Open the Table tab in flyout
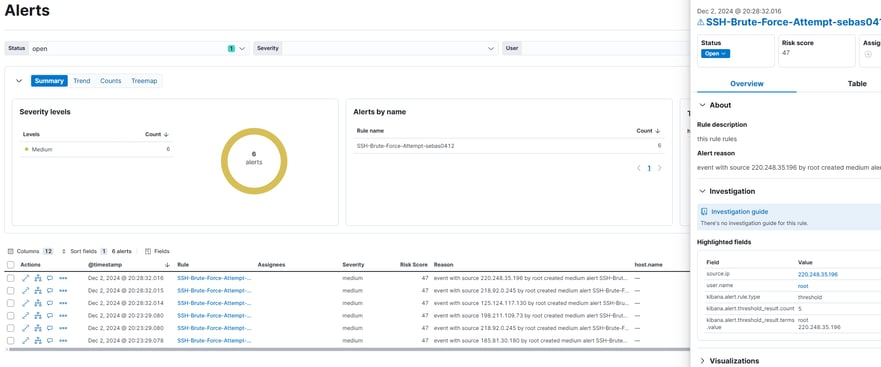 857,84
